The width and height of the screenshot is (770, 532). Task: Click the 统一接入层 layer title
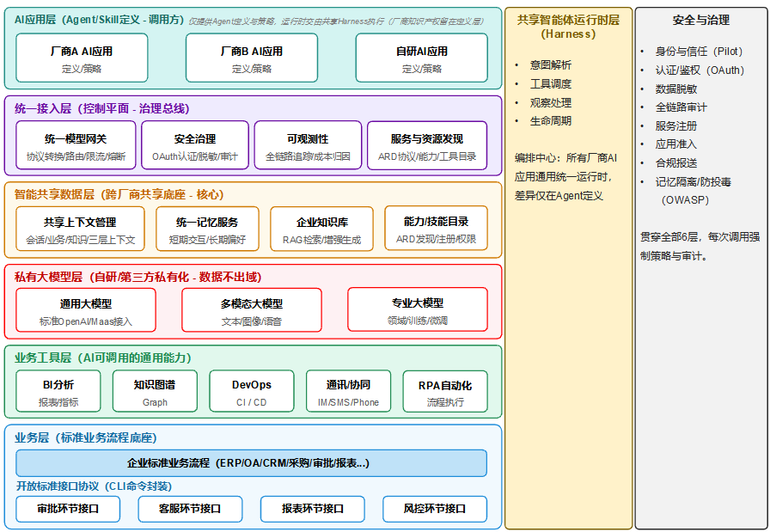[101, 108]
